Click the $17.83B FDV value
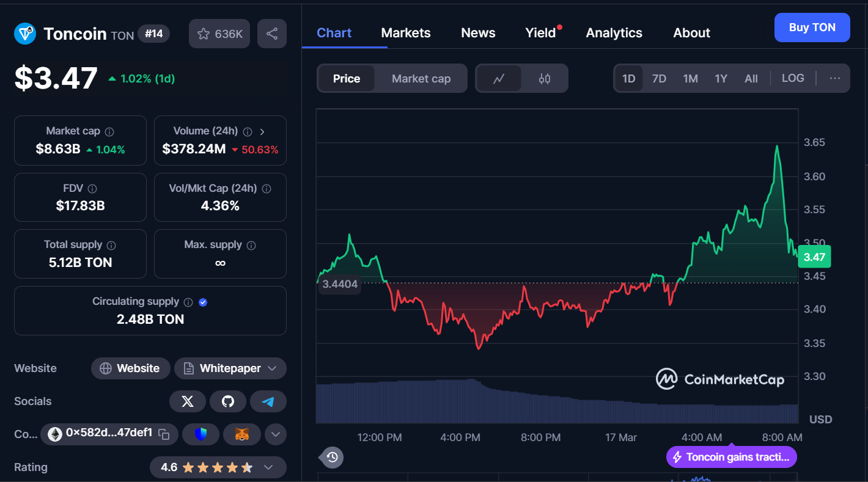Viewport: 868px width, 482px height. [80, 206]
